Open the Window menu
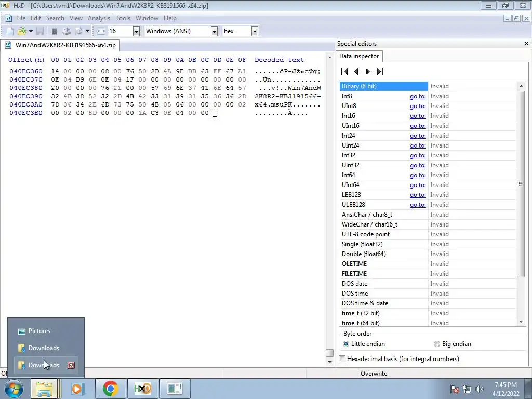532x399 pixels. click(x=147, y=18)
